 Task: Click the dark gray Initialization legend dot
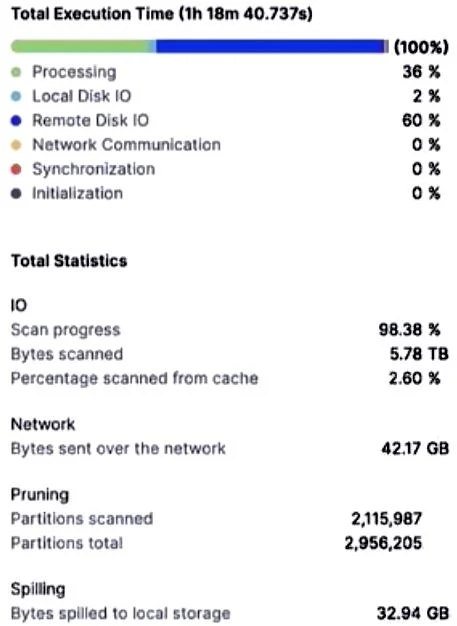16,194
